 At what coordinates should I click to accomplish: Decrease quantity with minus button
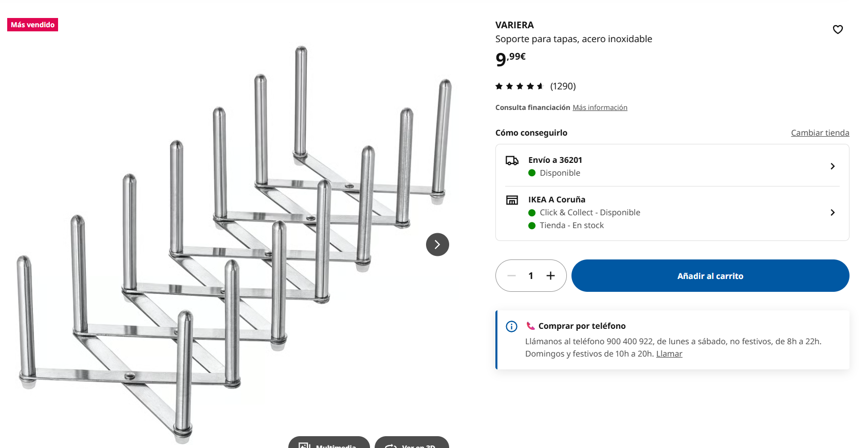pos(511,276)
